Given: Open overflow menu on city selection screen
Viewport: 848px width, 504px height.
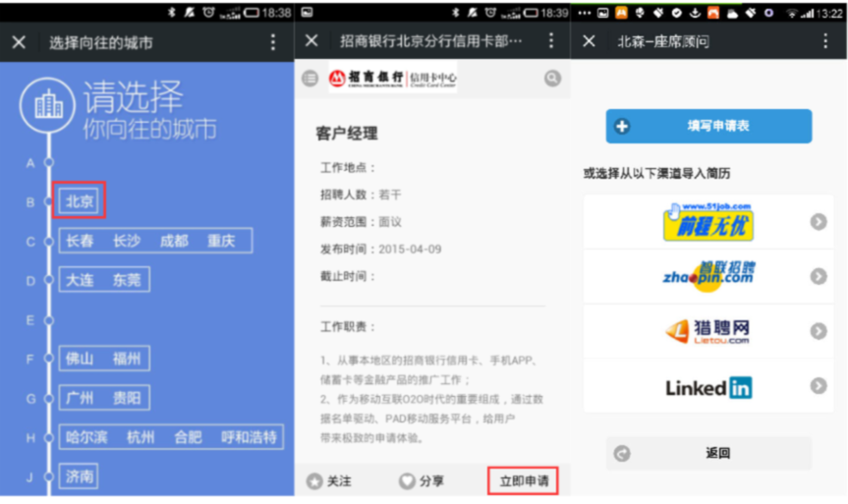Looking at the screenshot, I should [273, 42].
